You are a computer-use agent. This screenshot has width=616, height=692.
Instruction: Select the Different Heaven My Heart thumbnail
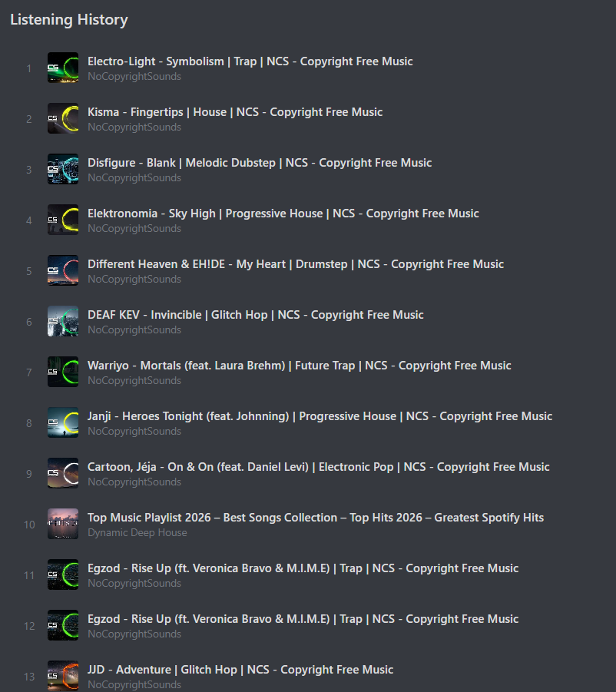(x=63, y=270)
